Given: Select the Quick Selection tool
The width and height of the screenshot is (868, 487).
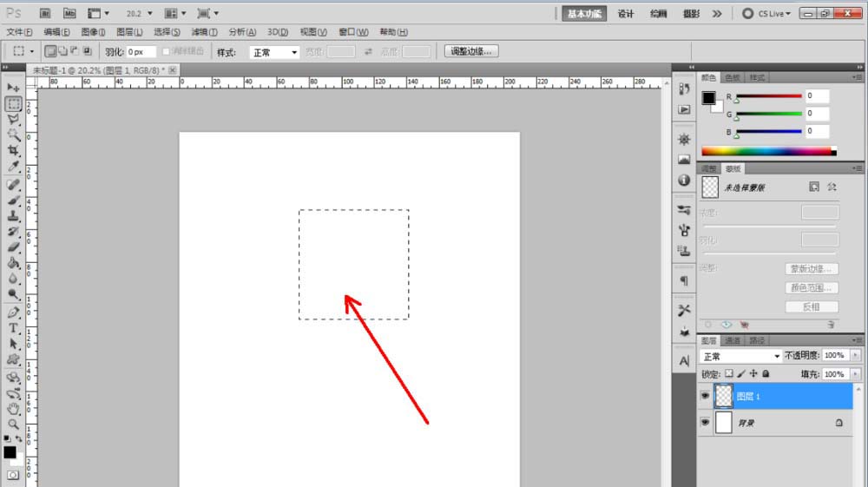Looking at the screenshot, I should point(13,135).
